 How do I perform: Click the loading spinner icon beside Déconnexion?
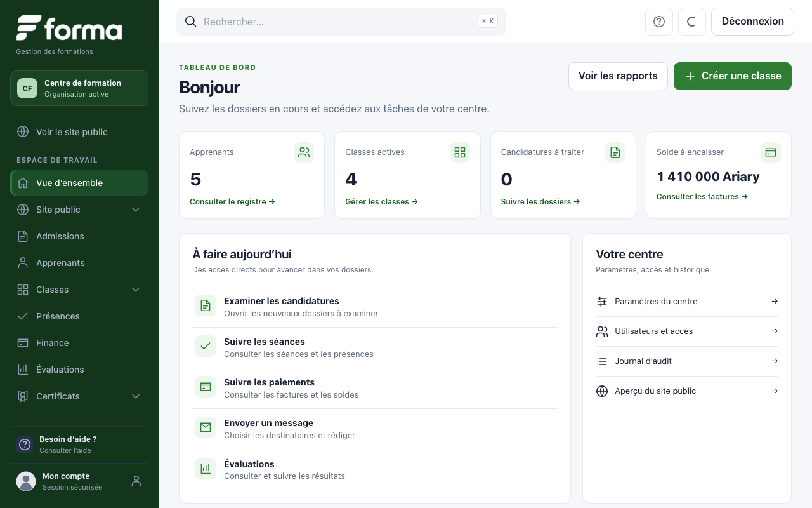click(692, 22)
